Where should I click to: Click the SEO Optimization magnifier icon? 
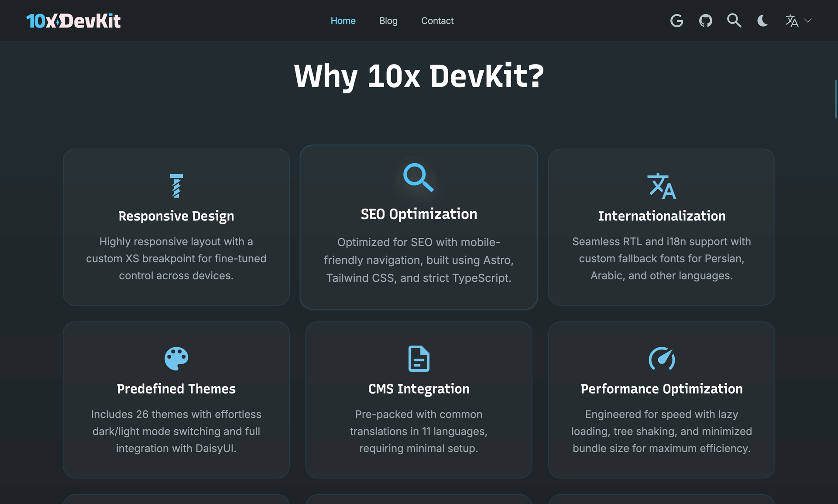click(x=419, y=177)
